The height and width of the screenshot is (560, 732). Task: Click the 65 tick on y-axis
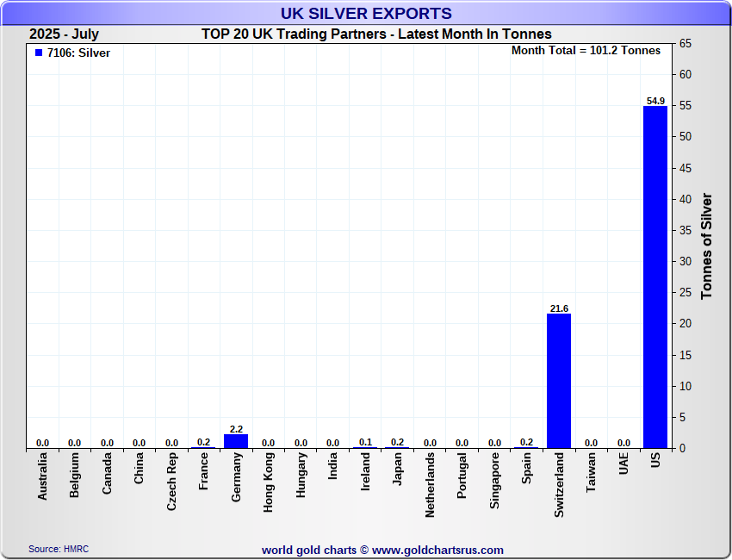tap(685, 43)
